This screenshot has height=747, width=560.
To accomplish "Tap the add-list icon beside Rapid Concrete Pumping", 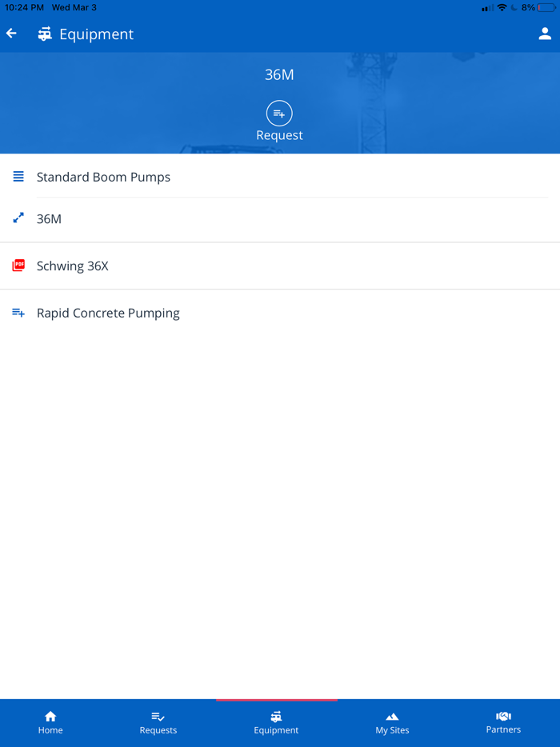I will point(18,313).
